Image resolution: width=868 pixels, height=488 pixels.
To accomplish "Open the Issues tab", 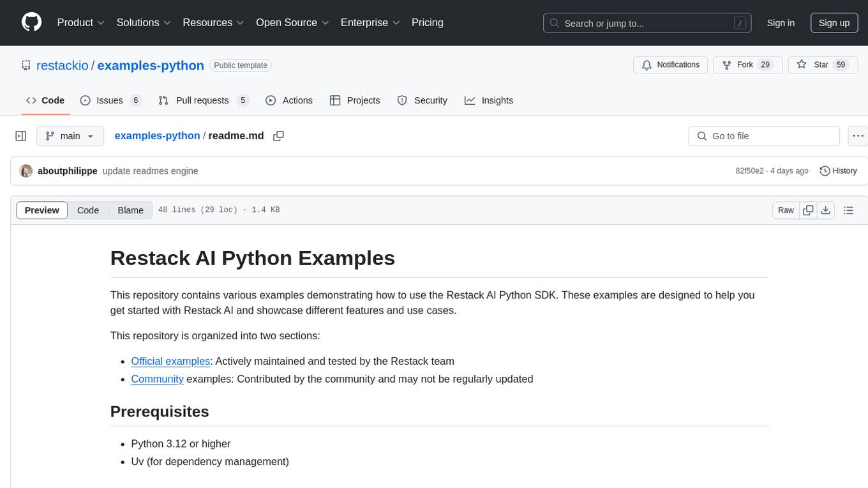I will pyautogui.click(x=110, y=100).
